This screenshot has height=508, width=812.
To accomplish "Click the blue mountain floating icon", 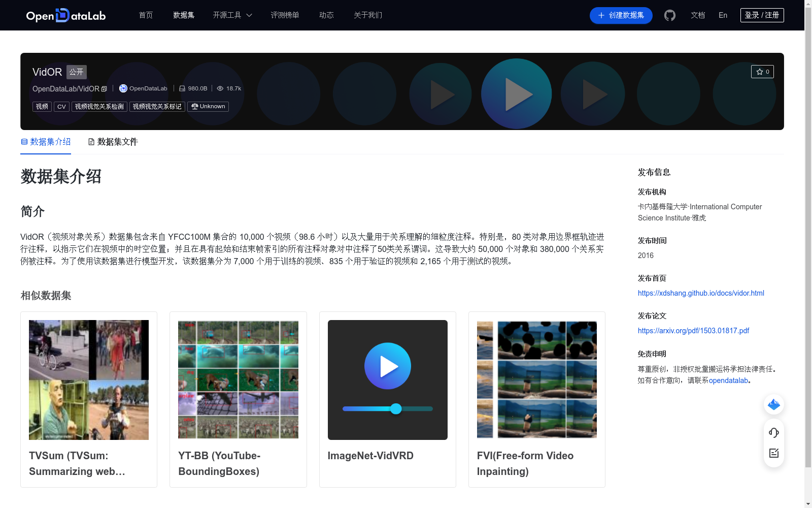I will 773,404.
